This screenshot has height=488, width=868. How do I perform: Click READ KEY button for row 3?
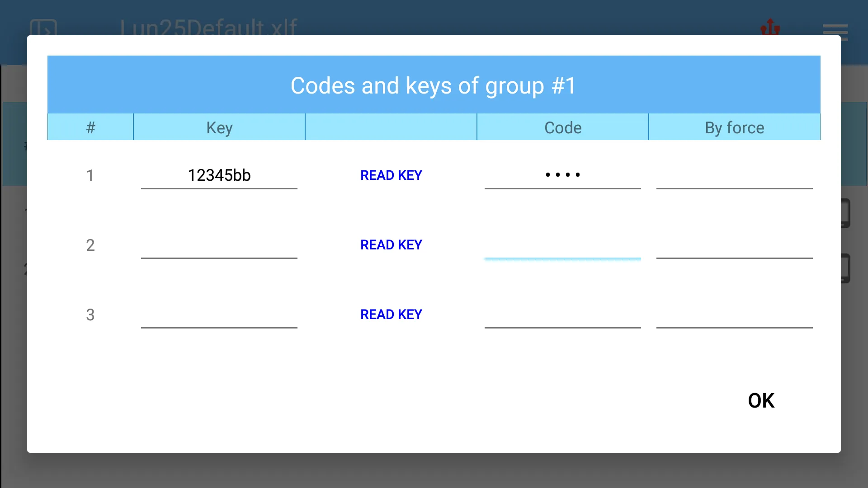pos(391,314)
